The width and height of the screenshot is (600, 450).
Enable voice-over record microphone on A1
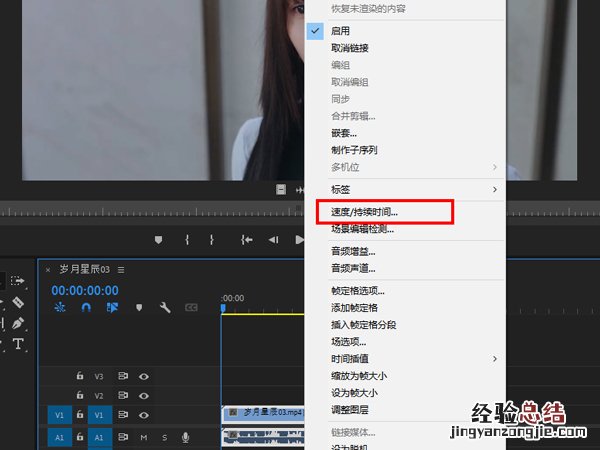185,437
